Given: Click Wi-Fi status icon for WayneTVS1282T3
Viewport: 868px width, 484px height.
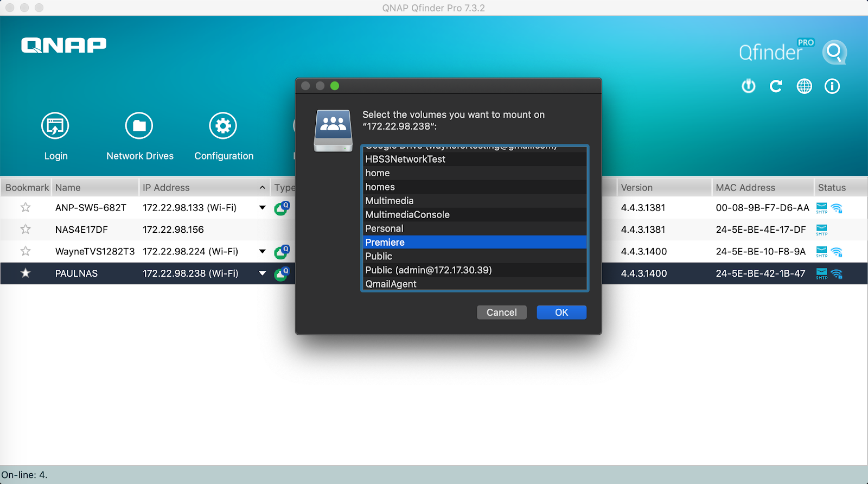Looking at the screenshot, I should (x=837, y=252).
